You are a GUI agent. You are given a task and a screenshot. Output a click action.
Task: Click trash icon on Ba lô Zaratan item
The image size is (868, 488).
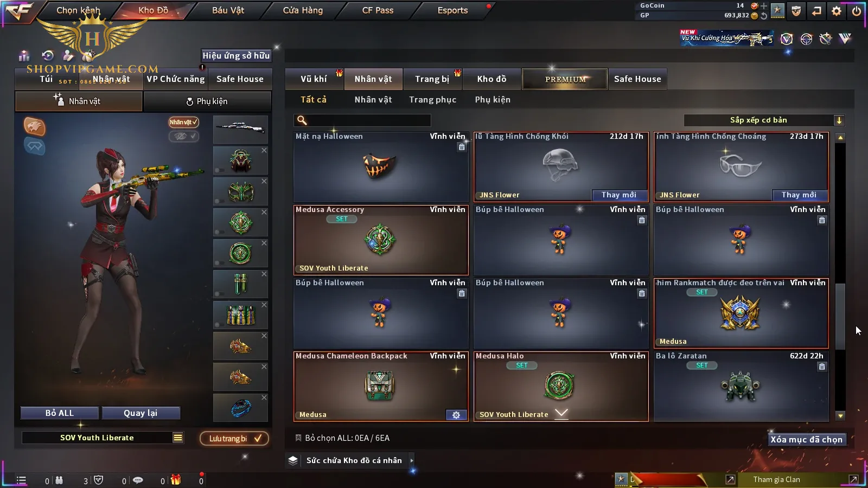822,367
